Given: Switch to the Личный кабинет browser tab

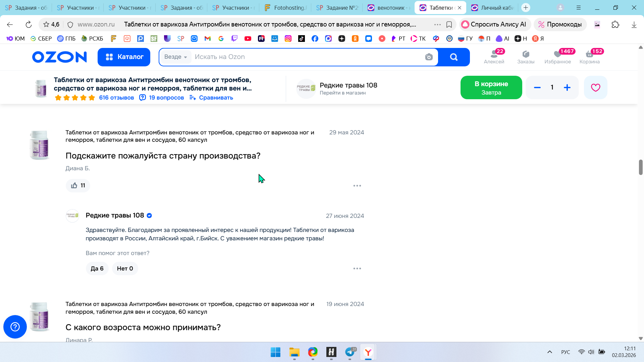Looking at the screenshot, I should 492,8.
